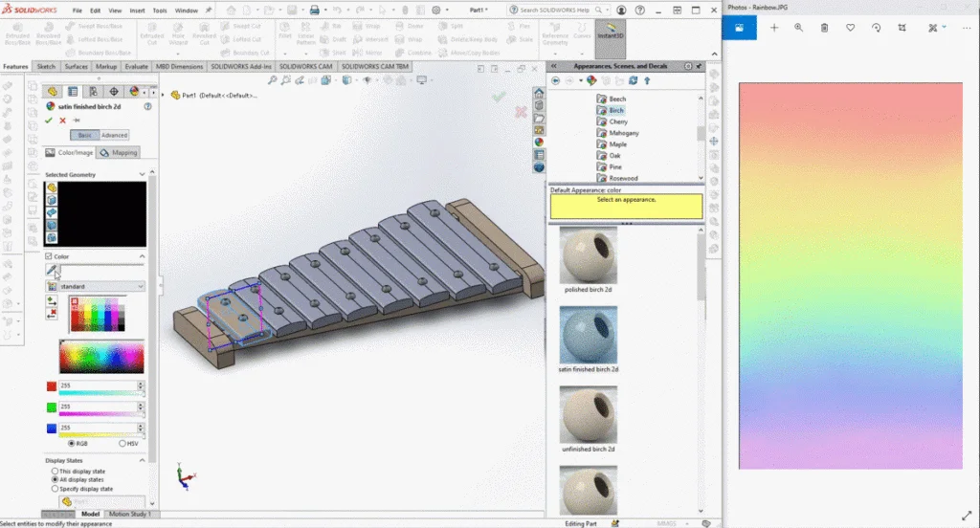
Task: Open the Insert menu
Action: 135,10
